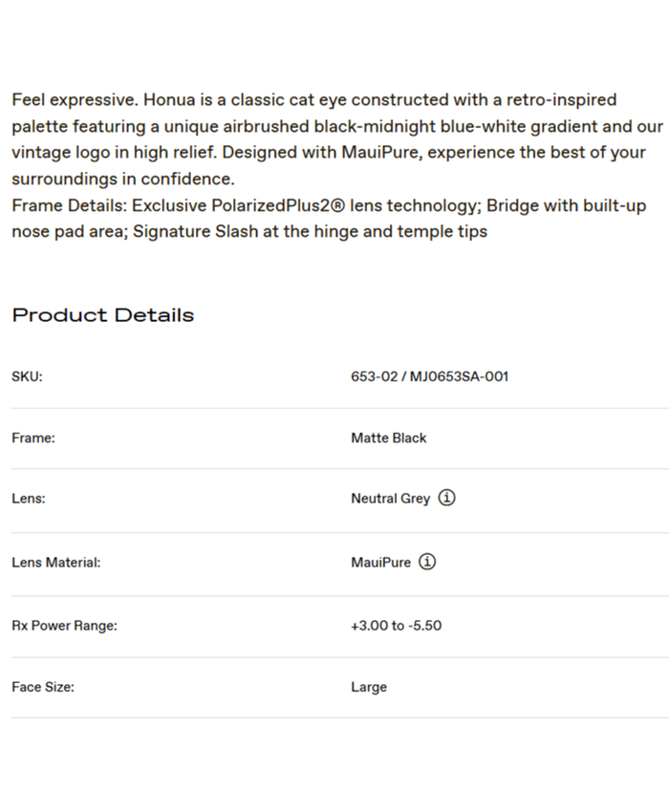
Task: Open the MauiPure lens material info icon
Action: pyautogui.click(x=427, y=562)
